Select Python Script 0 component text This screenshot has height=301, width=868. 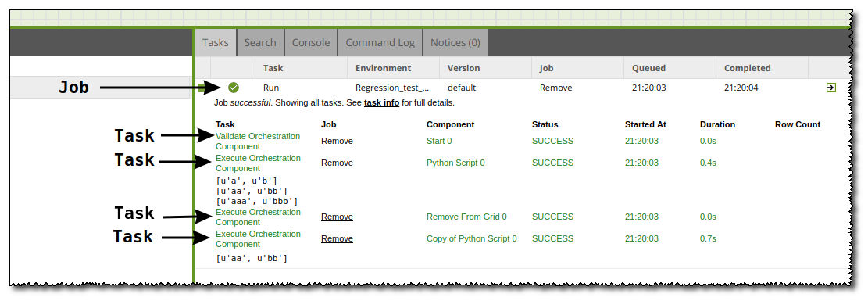pyautogui.click(x=455, y=163)
